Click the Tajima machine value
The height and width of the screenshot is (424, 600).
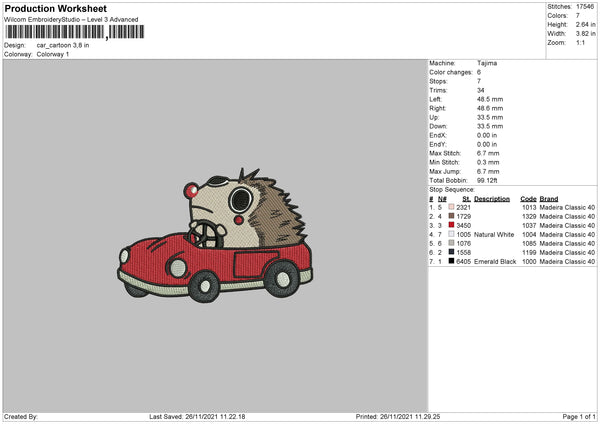tap(487, 63)
